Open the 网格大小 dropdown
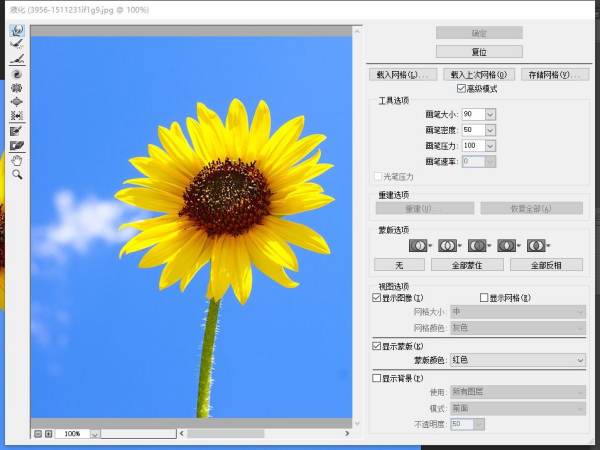The height and width of the screenshot is (450, 600). point(518,312)
